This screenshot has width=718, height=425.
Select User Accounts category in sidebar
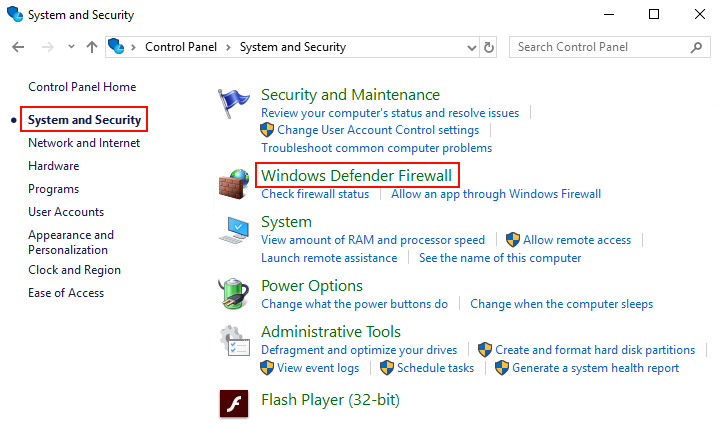(x=66, y=212)
